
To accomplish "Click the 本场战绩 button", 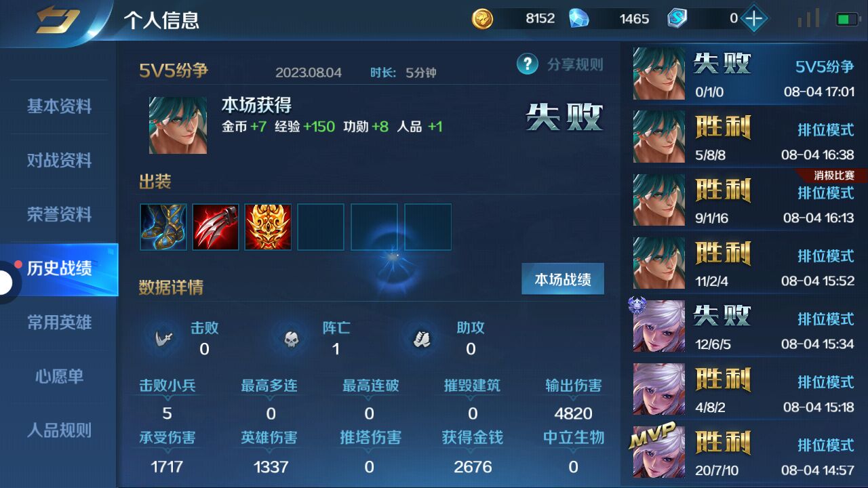I will [563, 279].
